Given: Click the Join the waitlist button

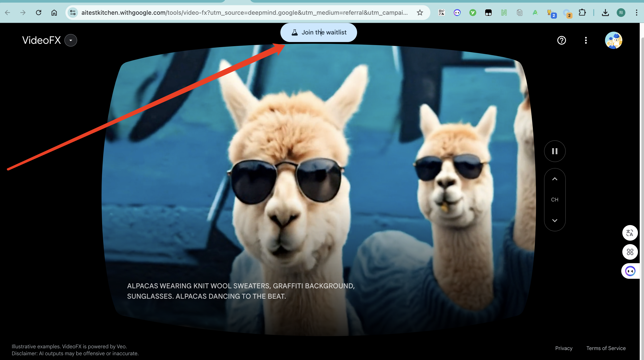Looking at the screenshot, I should [x=319, y=32].
